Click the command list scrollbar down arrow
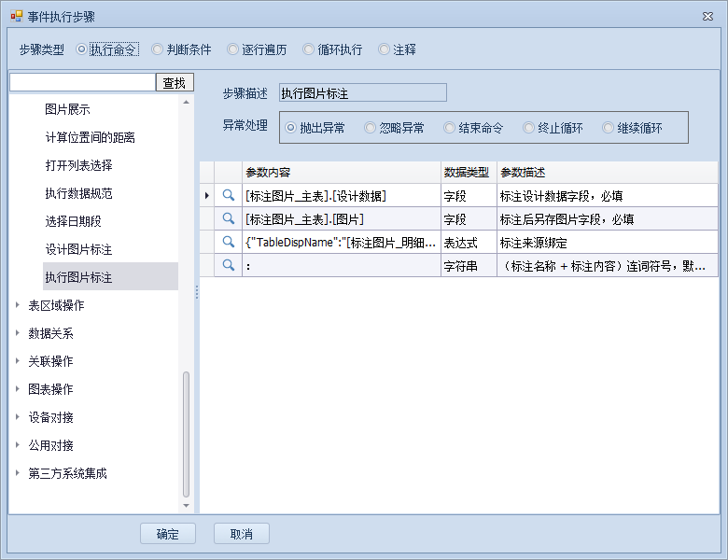The image size is (728, 560). [x=187, y=505]
